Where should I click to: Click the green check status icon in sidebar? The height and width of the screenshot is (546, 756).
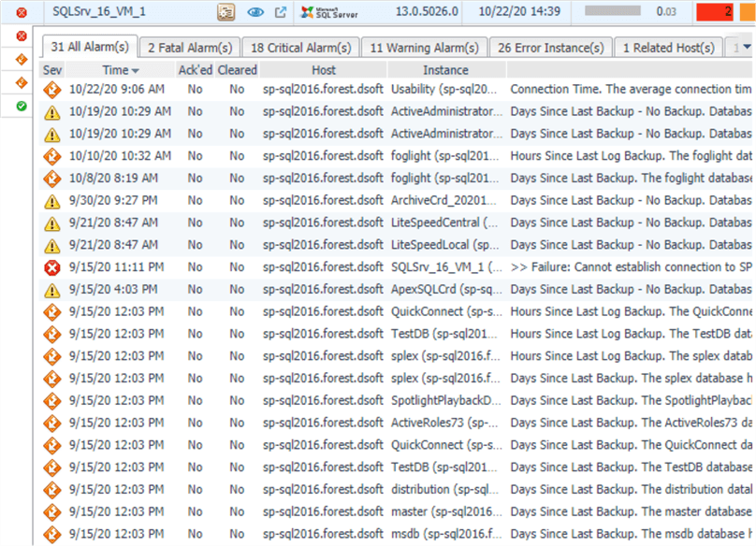point(22,106)
